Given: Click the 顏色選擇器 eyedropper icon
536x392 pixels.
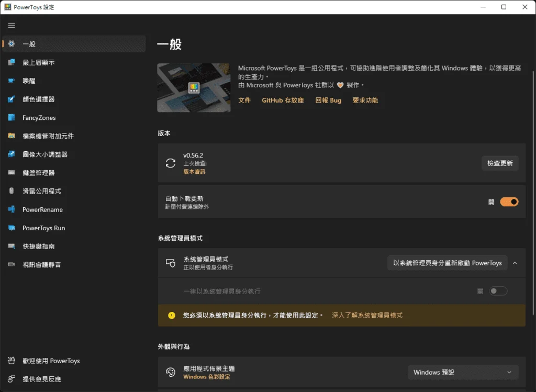Looking at the screenshot, I should [12, 99].
